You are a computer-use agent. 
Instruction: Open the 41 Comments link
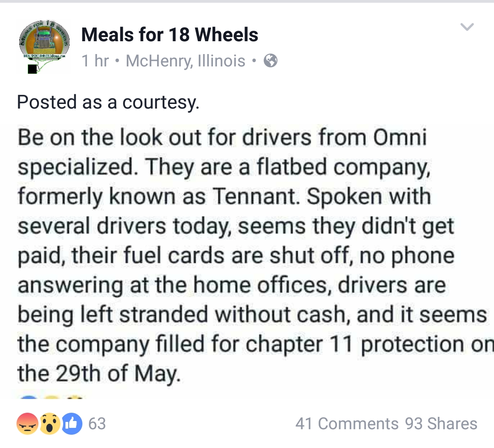click(347, 424)
